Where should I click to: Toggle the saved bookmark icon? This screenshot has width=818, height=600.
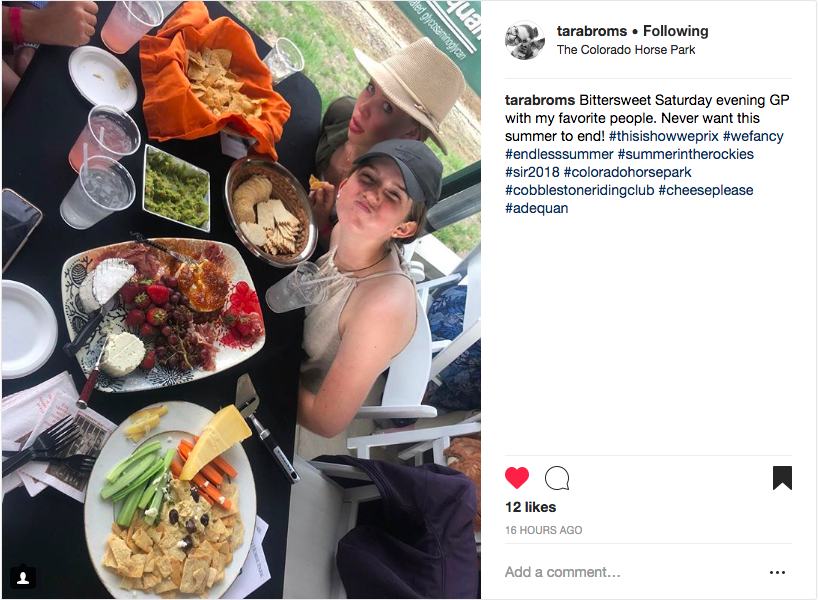(782, 478)
